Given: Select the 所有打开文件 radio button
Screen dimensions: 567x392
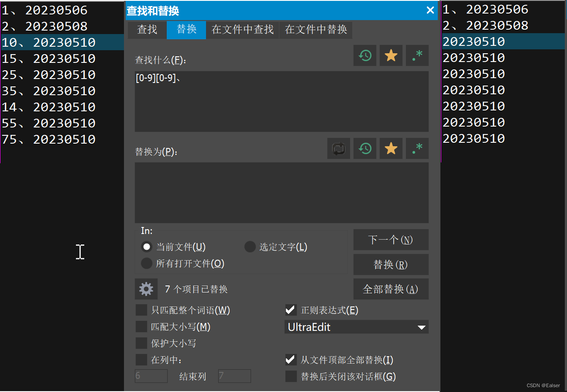Looking at the screenshot, I should click(x=147, y=264).
